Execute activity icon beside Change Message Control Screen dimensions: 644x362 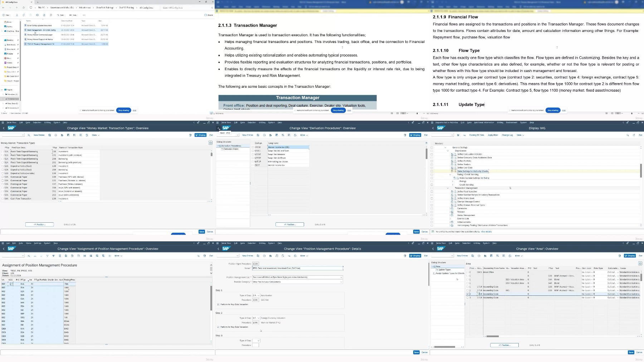[x=455, y=202]
